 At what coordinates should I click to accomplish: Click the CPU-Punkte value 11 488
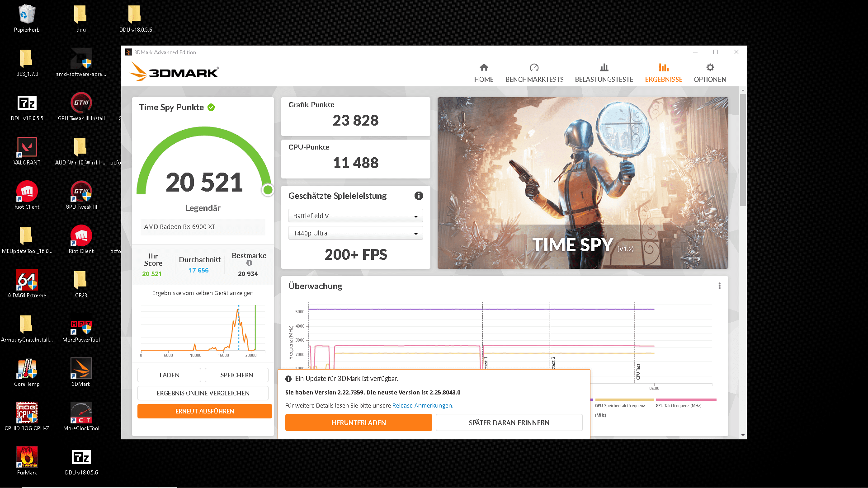click(x=355, y=163)
